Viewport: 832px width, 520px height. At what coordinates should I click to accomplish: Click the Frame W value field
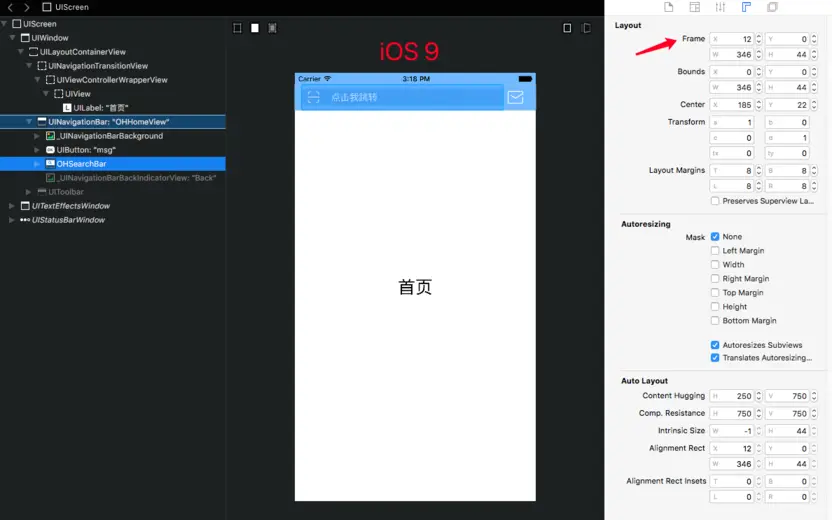(732, 55)
